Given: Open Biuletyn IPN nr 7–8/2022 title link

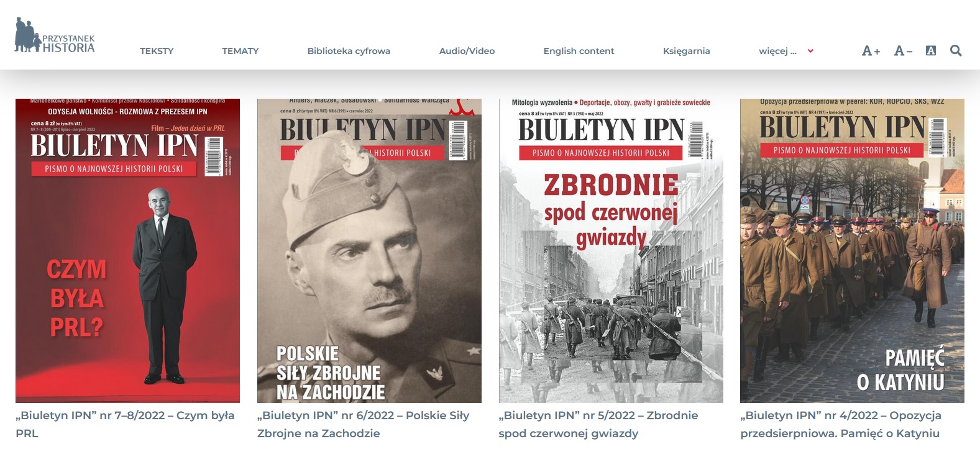Looking at the screenshot, I should [x=125, y=424].
